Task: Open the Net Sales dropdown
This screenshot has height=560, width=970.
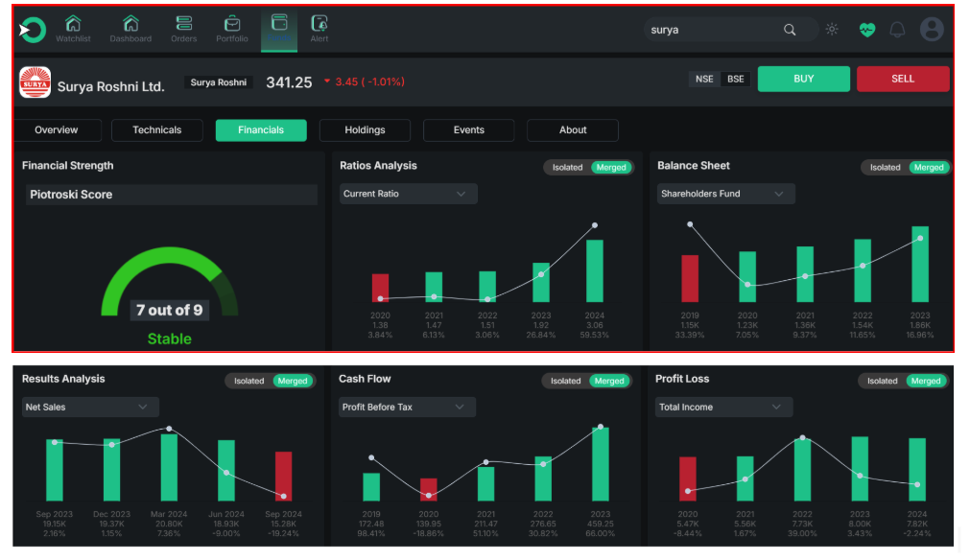Action: coord(90,407)
